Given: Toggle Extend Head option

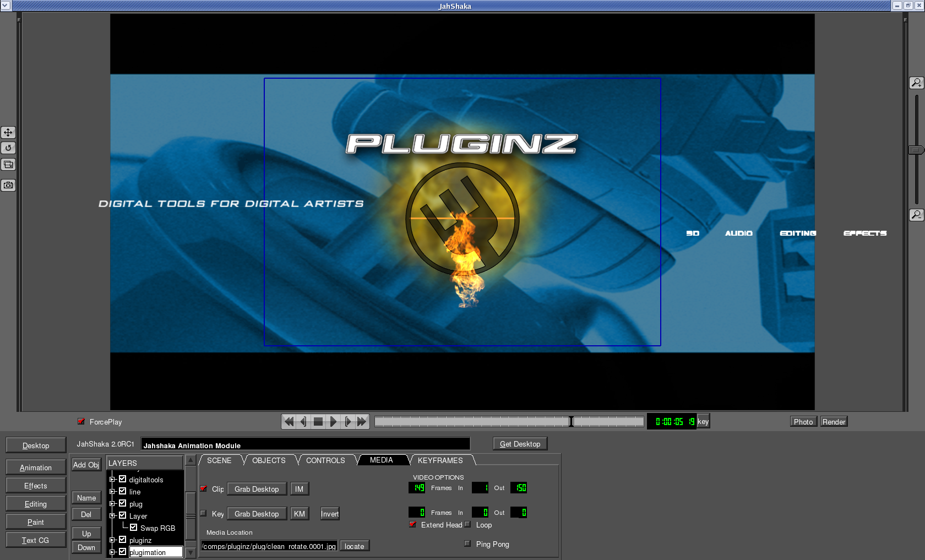Looking at the screenshot, I should click(x=412, y=524).
